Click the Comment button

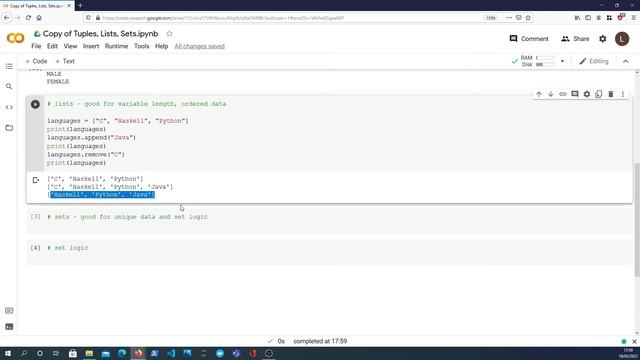click(x=529, y=39)
